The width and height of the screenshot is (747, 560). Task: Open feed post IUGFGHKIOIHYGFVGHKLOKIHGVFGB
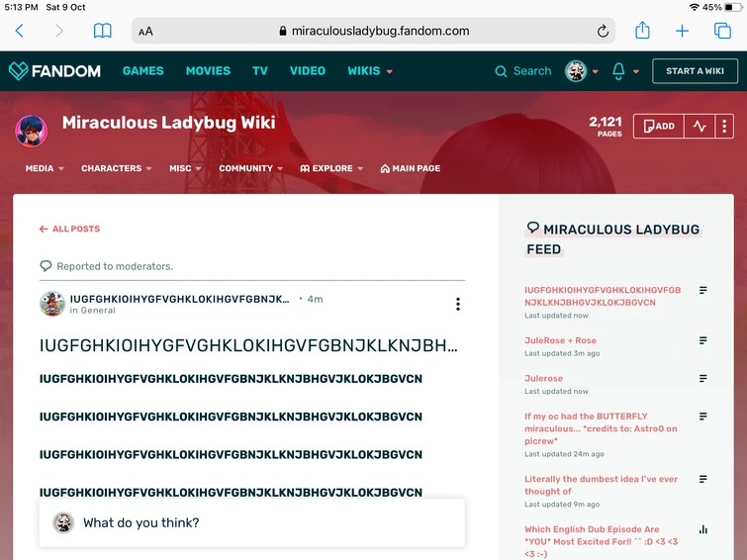pyautogui.click(x=603, y=296)
